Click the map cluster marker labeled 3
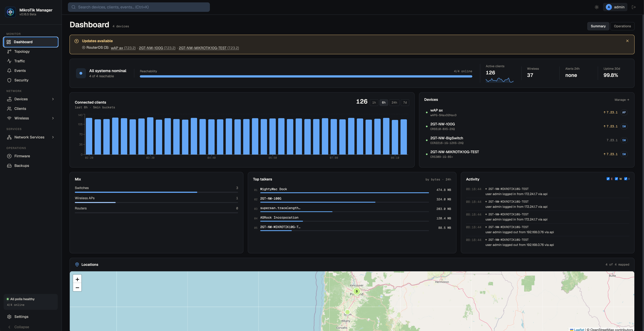 point(357,291)
